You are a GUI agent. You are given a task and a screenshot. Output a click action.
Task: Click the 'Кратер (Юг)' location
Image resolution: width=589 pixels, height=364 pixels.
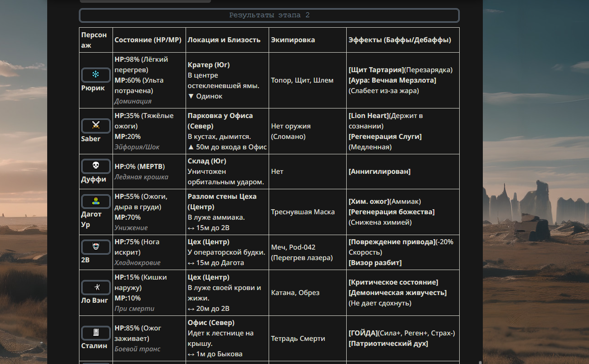click(x=209, y=65)
